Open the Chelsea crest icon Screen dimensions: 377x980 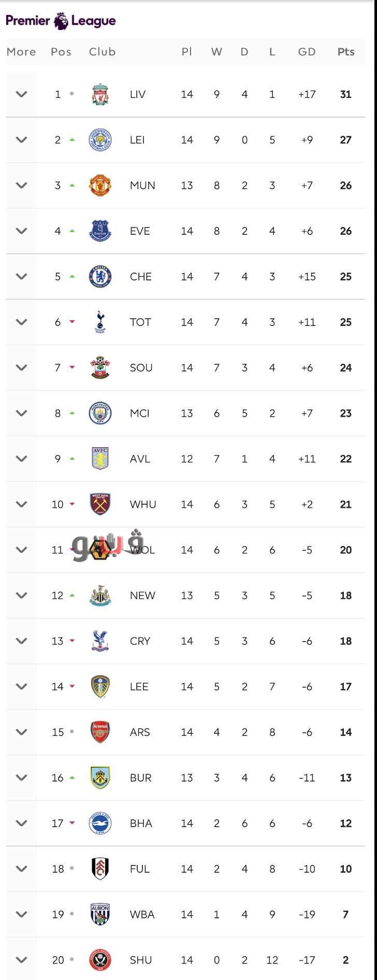[100, 277]
